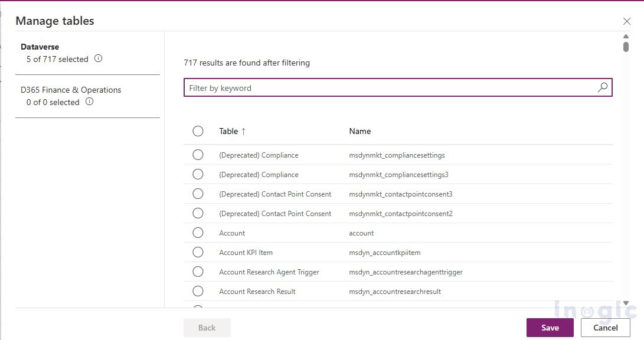Click Account Research Agent Trigger label
Viewport: 644px width, 340px height.
coord(269,272)
